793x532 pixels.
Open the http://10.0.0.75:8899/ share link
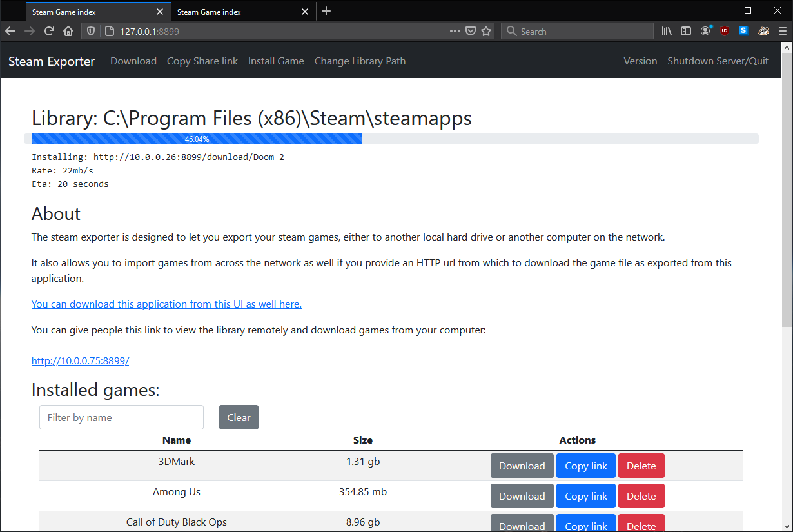(x=80, y=361)
